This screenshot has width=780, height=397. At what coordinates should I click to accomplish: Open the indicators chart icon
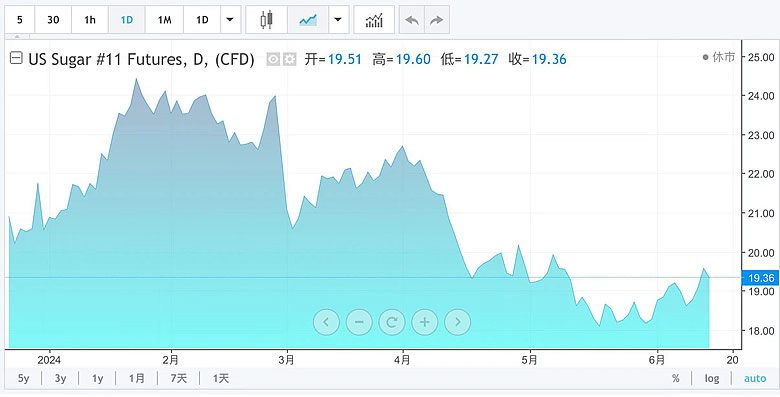pos(374,20)
